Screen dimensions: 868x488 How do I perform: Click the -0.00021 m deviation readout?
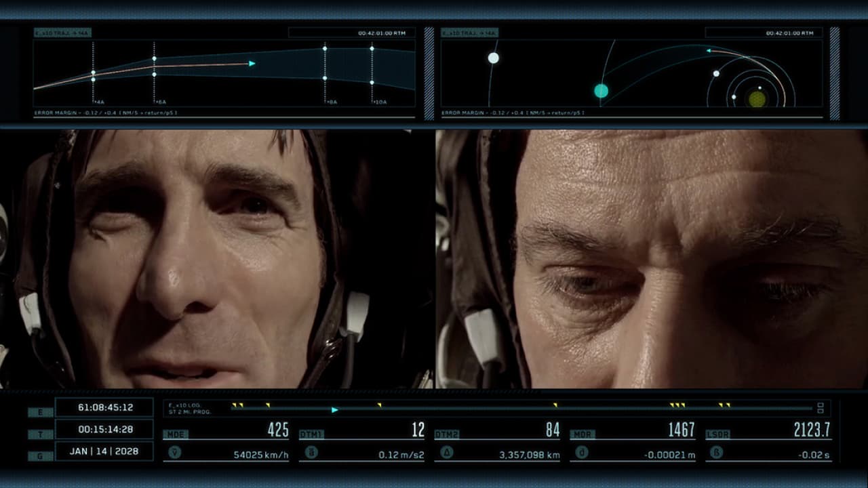669,455
